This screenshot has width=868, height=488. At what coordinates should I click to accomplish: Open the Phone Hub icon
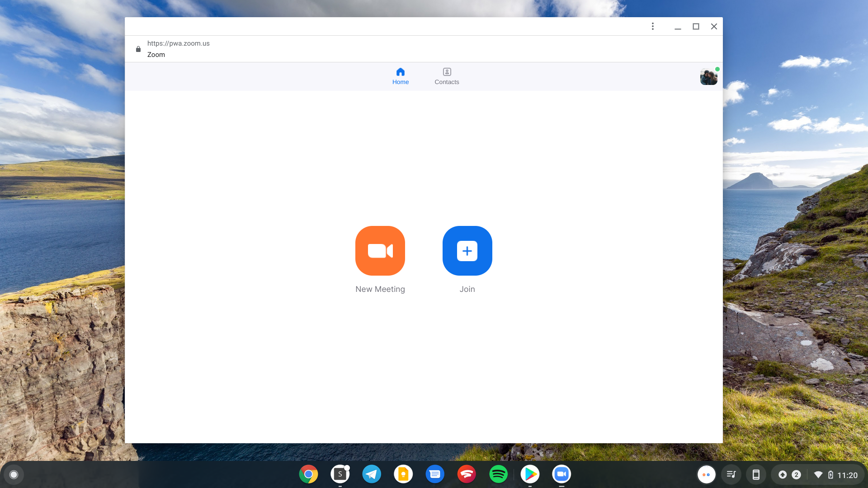(756, 474)
